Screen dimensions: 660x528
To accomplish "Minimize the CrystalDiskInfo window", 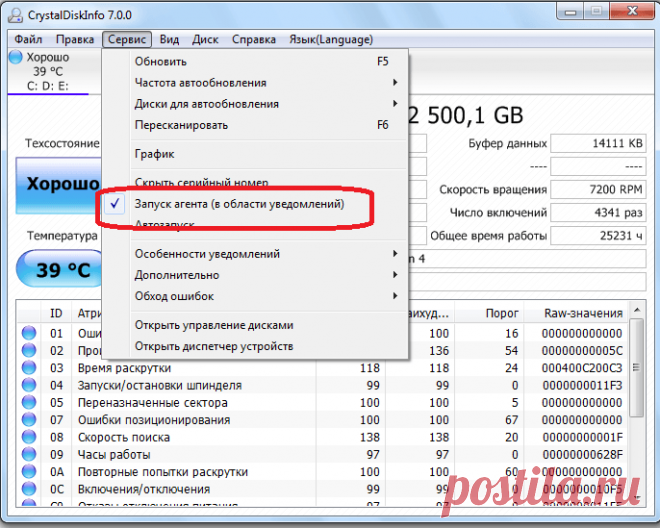I will click(x=571, y=12).
